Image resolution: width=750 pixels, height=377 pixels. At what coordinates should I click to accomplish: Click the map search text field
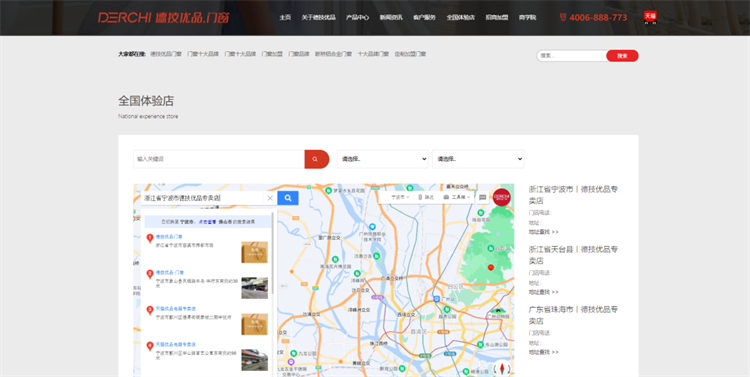pos(202,198)
